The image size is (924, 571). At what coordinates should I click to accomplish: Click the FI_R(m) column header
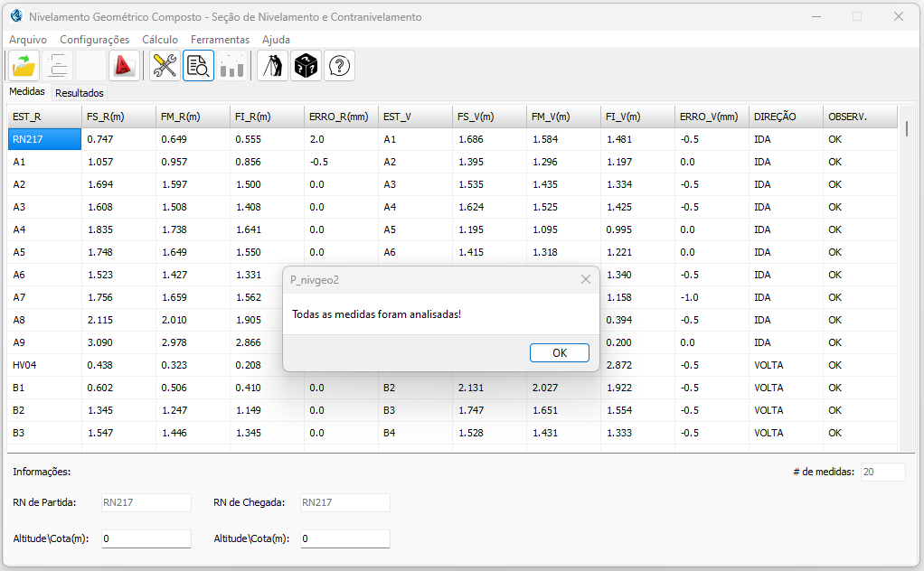click(267, 117)
